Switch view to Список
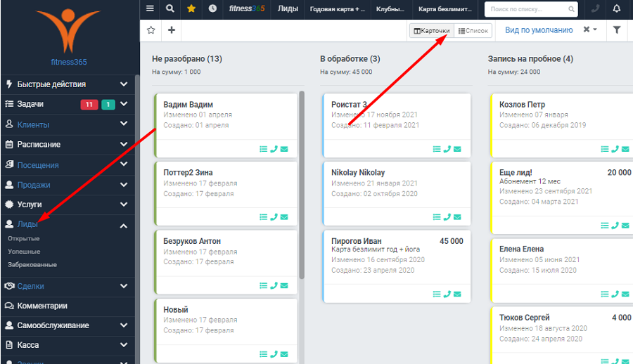 coord(473,31)
